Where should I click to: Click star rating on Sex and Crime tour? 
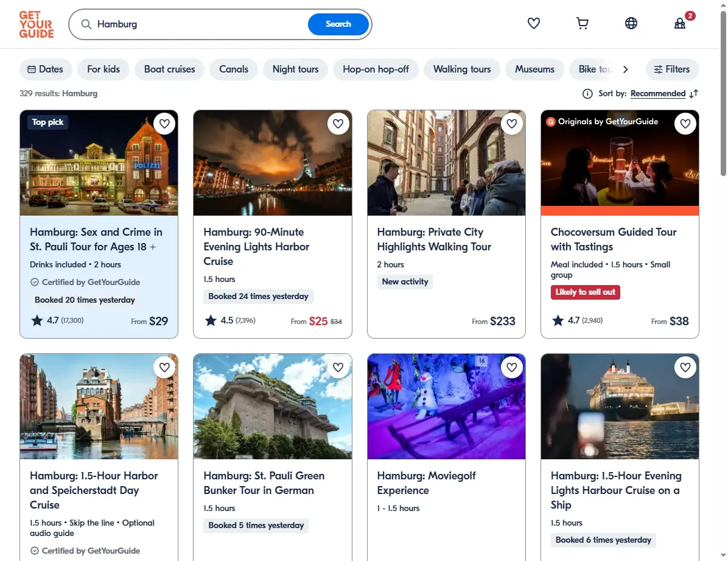[57, 320]
